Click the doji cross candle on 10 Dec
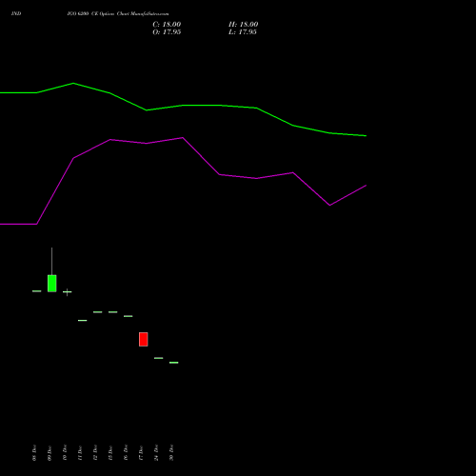476x476 pixels. tap(68, 292)
